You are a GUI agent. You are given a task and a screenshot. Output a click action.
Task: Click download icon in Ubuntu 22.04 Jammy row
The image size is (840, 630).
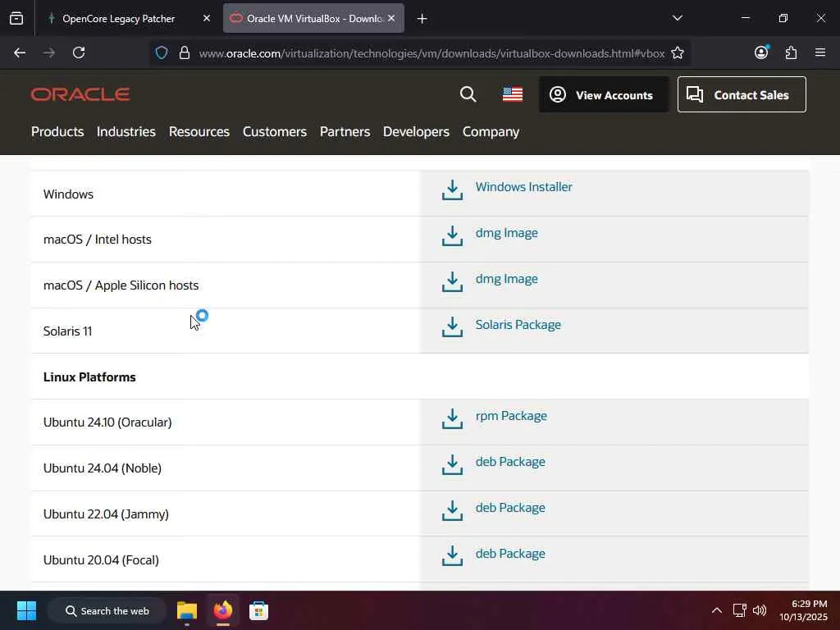(452, 510)
